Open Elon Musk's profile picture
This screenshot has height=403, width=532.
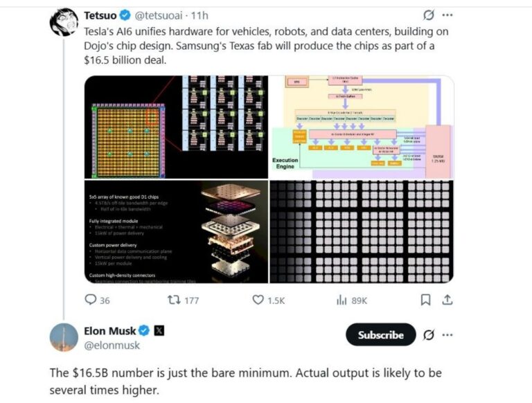click(63, 337)
